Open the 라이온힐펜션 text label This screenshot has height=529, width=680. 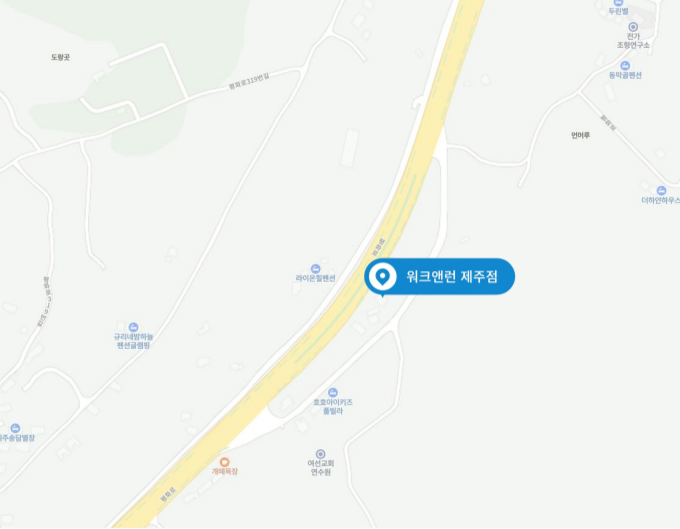click(316, 278)
